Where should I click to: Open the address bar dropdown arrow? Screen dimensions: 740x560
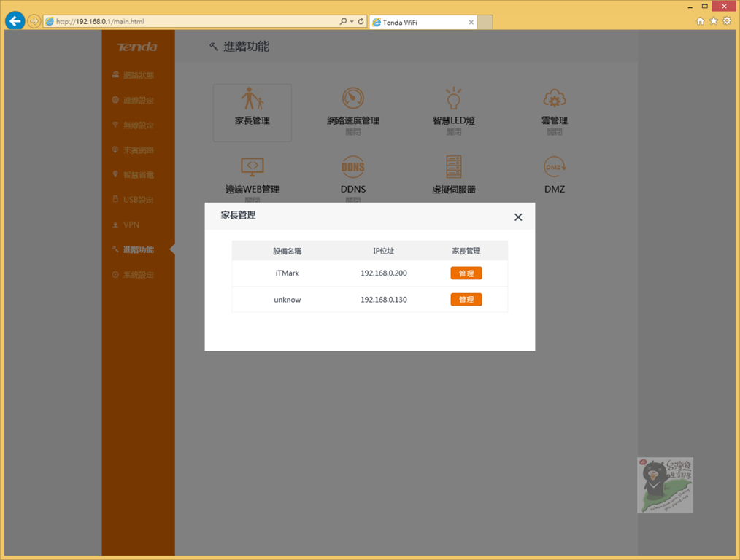click(352, 21)
